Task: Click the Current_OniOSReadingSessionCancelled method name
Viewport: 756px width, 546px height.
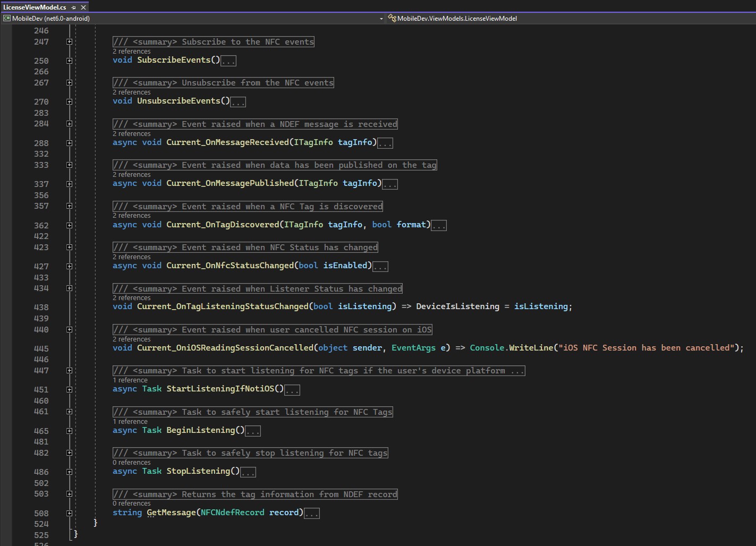Action: point(225,348)
